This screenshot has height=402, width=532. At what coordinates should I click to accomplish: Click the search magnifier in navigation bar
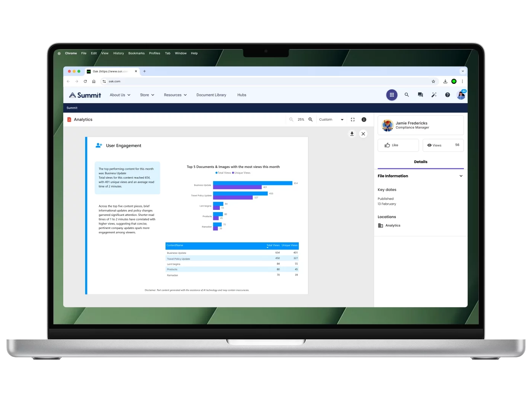click(x=407, y=95)
